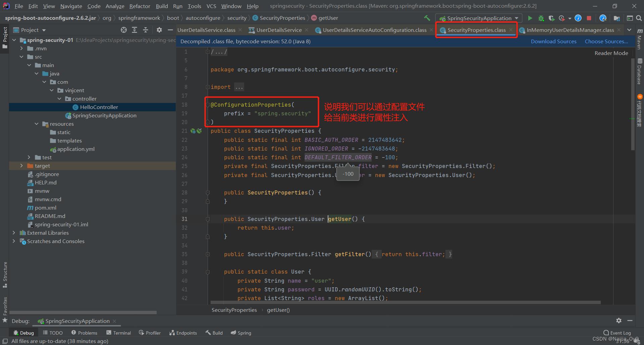Start the debugger with the bug icon

tap(541, 18)
